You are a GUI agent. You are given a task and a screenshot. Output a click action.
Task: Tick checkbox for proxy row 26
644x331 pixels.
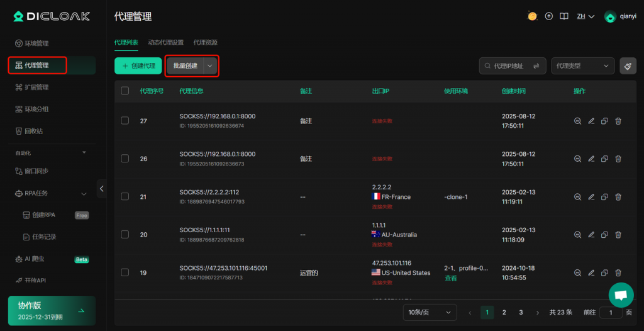point(125,159)
